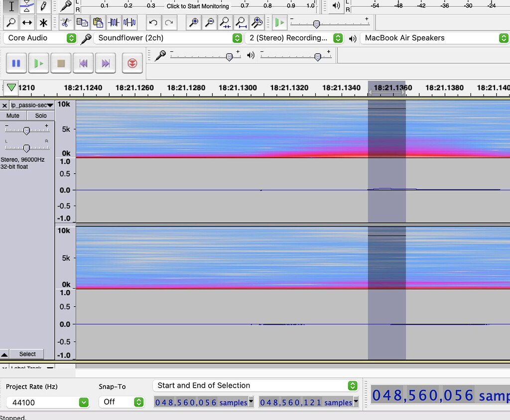Click the Fit Selection zoom icon
The width and height of the screenshot is (510, 420).
click(225, 23)
